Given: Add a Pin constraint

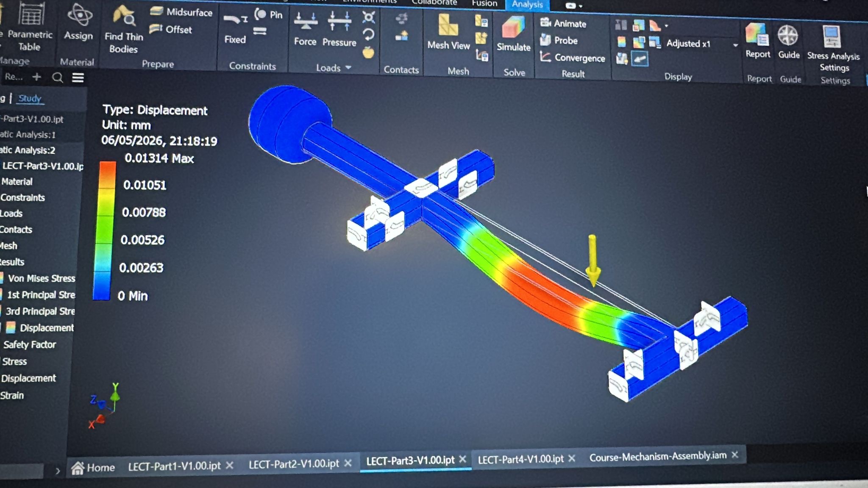Looking at the screenshot, I should tap(268, 15).
